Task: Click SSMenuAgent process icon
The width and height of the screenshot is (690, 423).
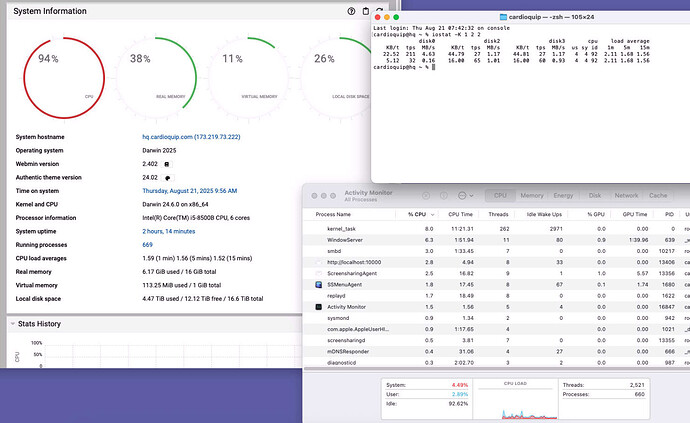Action: [x=319, y=285]
